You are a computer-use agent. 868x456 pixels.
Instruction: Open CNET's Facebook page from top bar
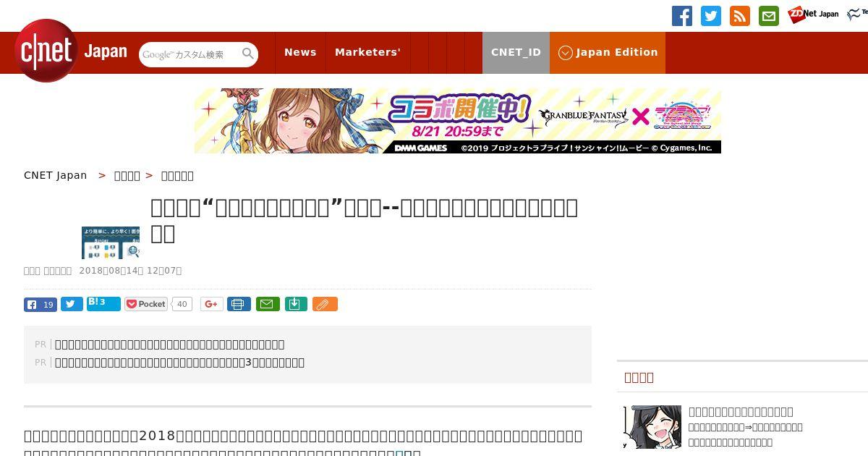(682, 16)
